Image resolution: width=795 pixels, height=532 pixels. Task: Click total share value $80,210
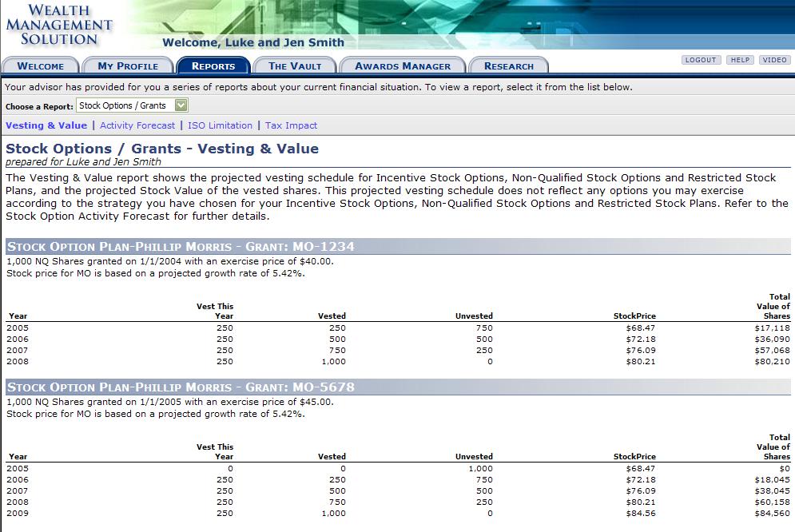point(772,362)
